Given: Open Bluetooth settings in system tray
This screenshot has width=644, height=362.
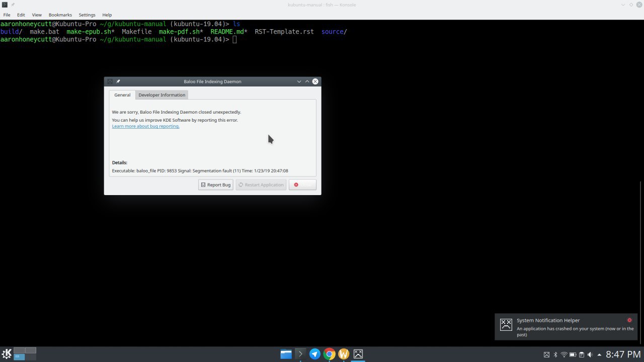Looking at the screenshot, I should pos(555,354).
